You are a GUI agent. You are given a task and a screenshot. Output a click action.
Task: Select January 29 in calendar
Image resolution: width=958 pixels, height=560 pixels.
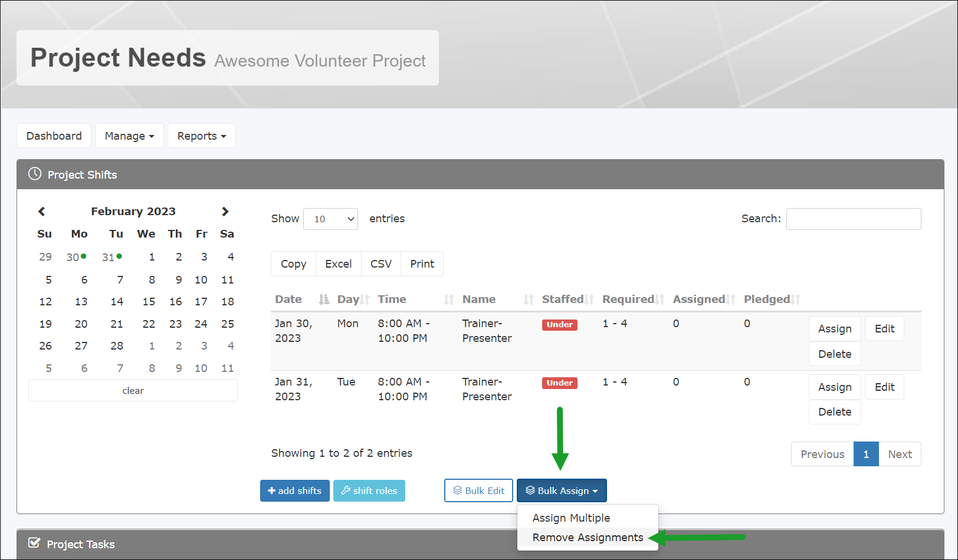point(45,257)
